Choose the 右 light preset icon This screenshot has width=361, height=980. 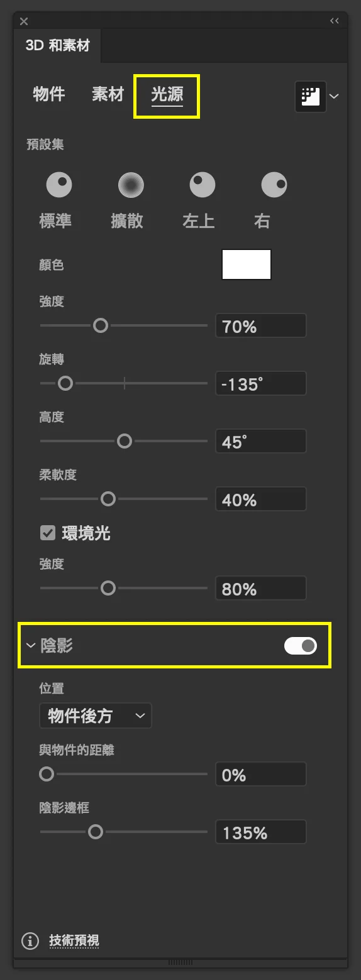tap(274, 185)
